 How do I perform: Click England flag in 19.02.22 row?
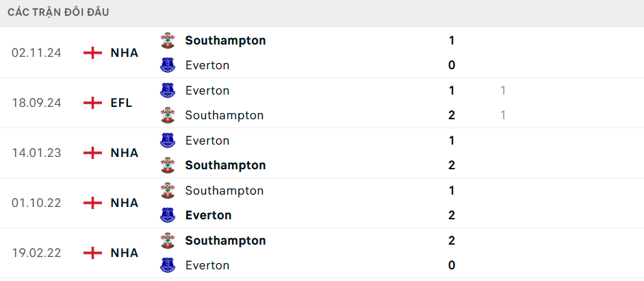pos(93,253)
